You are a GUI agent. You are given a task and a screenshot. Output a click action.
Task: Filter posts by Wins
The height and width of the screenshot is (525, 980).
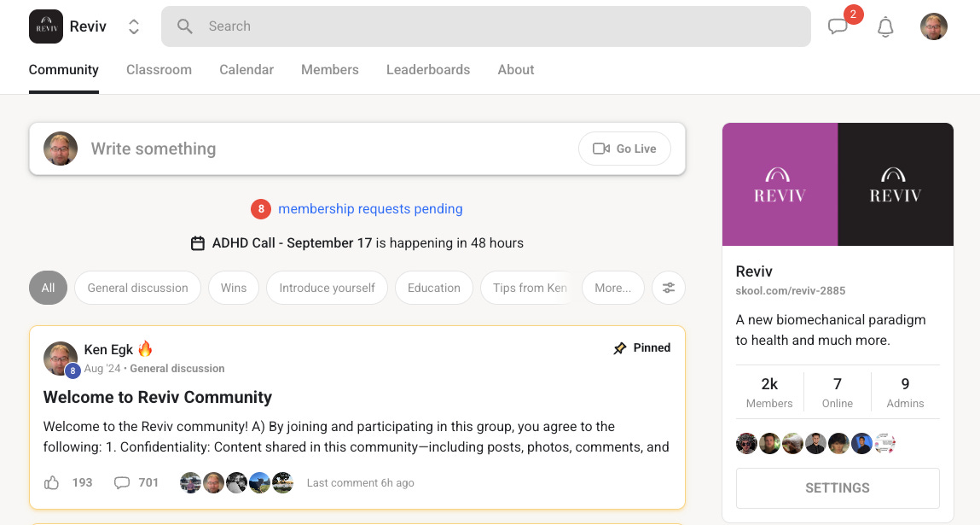pyautogui.click(x=233, y=288)
